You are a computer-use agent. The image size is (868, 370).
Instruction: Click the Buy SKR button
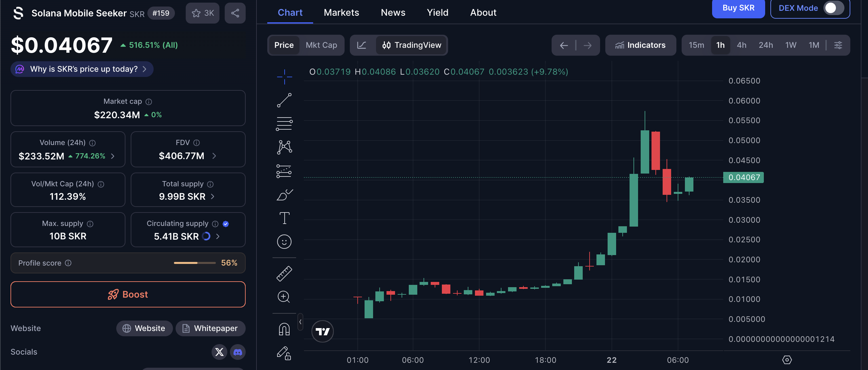click(738, 8)
